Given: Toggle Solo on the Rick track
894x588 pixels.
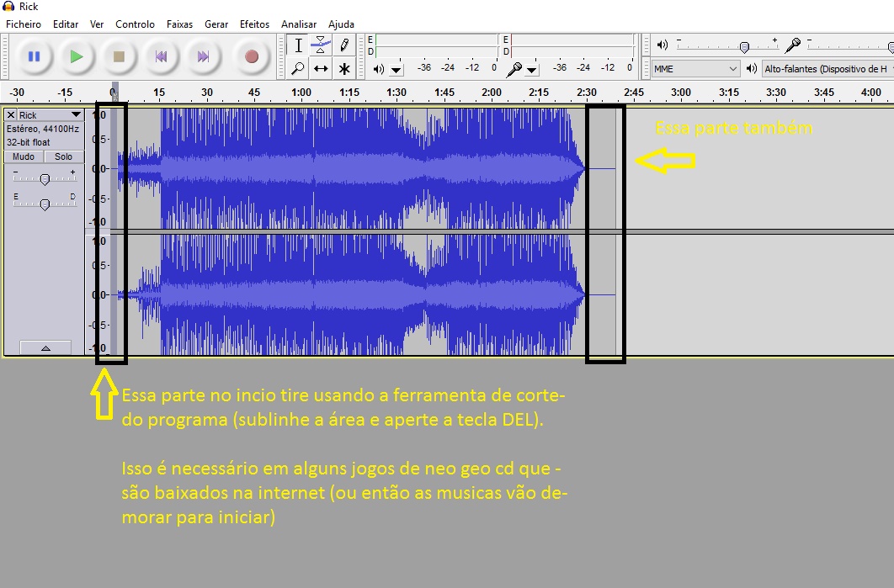Looking at the screenshot, I should 64,156.
